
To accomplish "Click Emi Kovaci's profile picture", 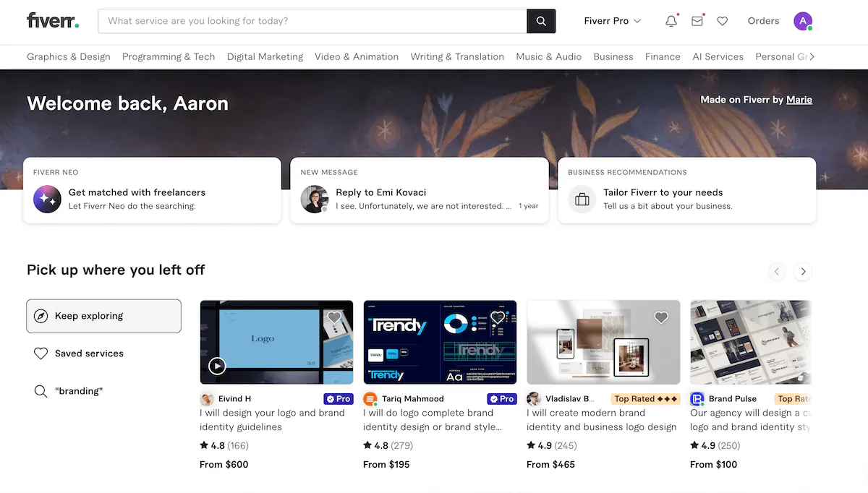I will point(315,199).
